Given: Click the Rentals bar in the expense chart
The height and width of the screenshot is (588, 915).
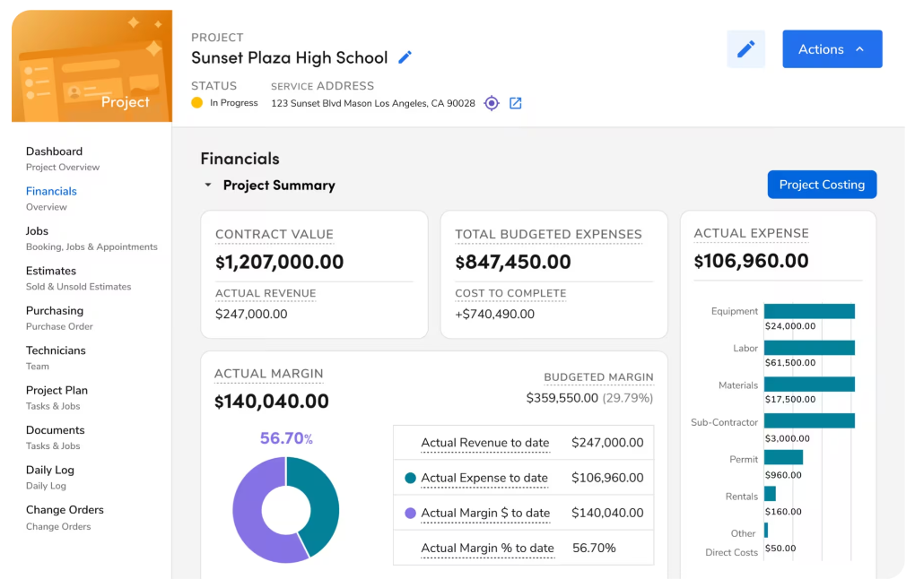Looking at the screenshot, I should [x=771, y=494].
